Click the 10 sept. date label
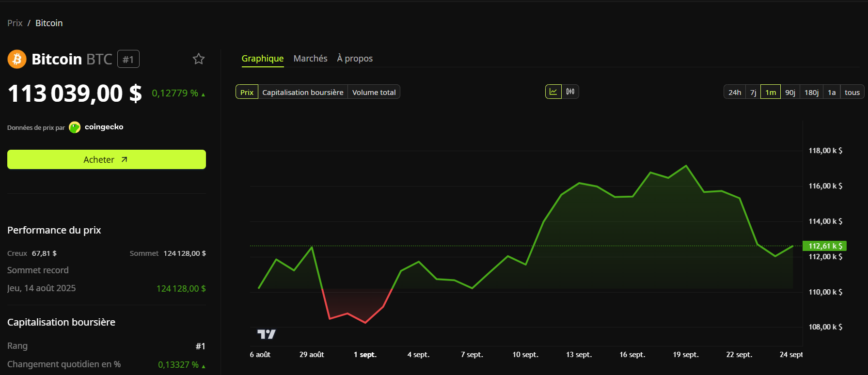The image size is (868, 375). tap(525, 355)
